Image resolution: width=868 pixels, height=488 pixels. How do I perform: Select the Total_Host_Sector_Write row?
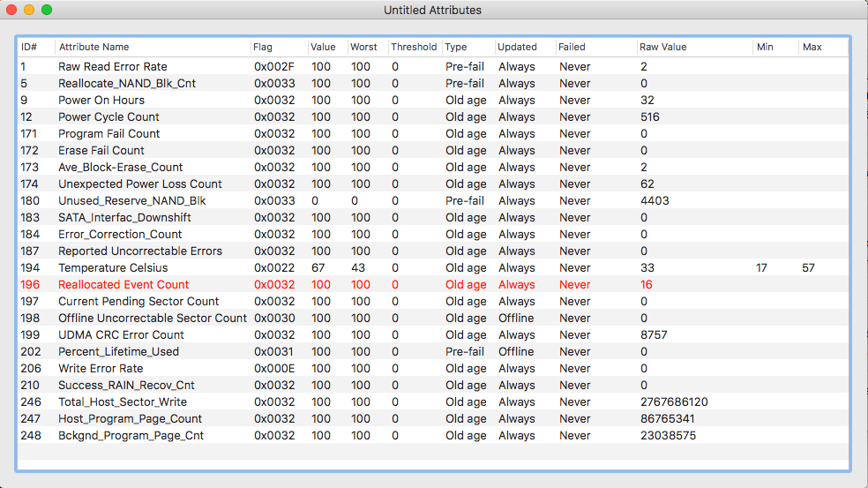tap(433, 402)
